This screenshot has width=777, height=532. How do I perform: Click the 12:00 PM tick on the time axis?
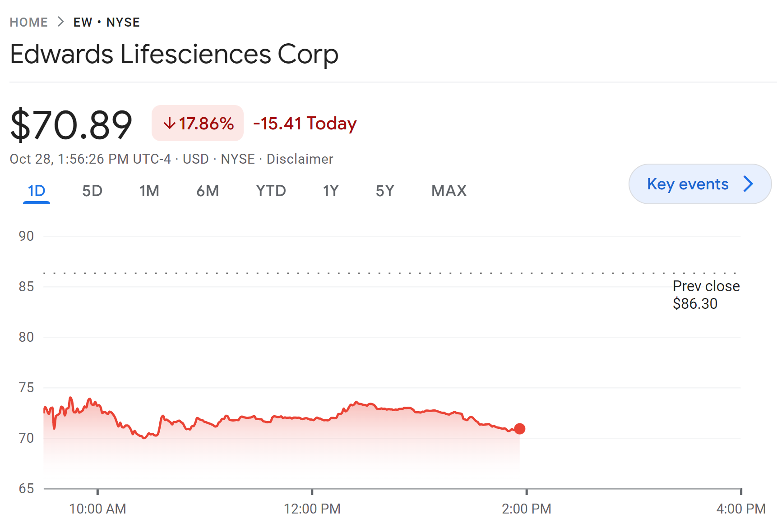point(312,509)
